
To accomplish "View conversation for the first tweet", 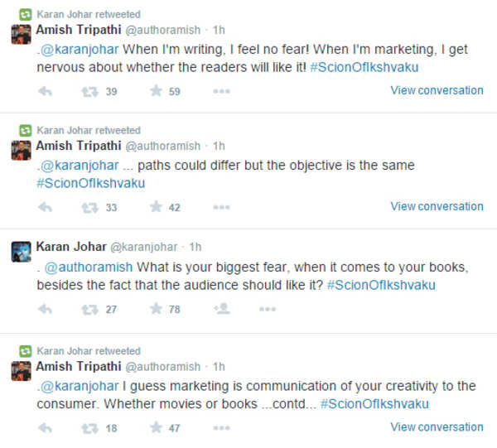I will (437, 90).
